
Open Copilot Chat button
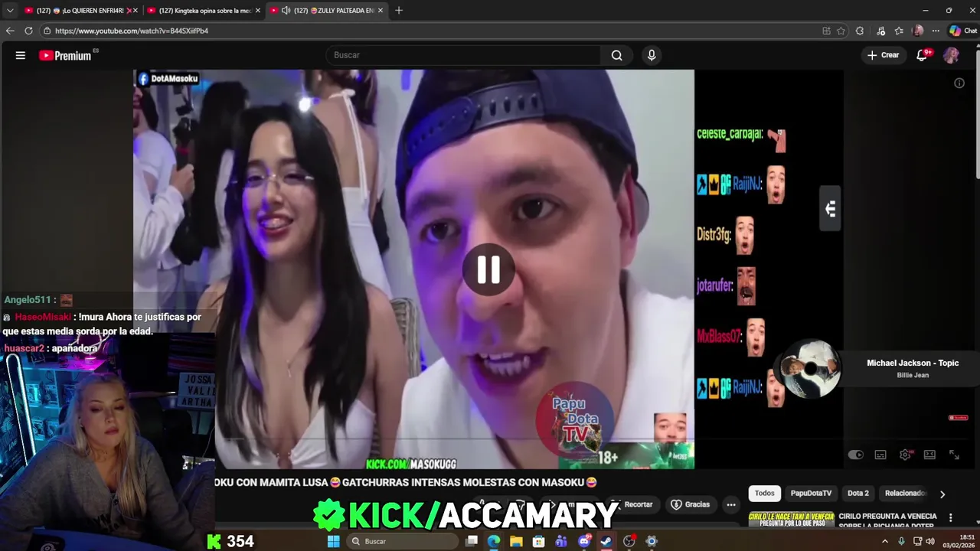click(x=963, y=31)
